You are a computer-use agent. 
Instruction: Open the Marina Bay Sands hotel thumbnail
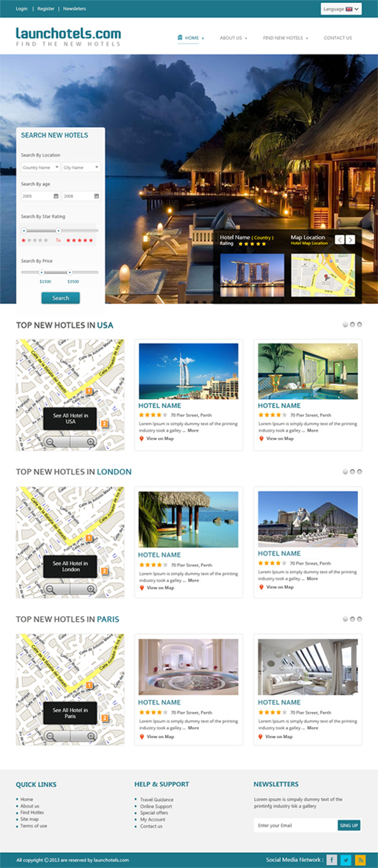coord(252,275)
